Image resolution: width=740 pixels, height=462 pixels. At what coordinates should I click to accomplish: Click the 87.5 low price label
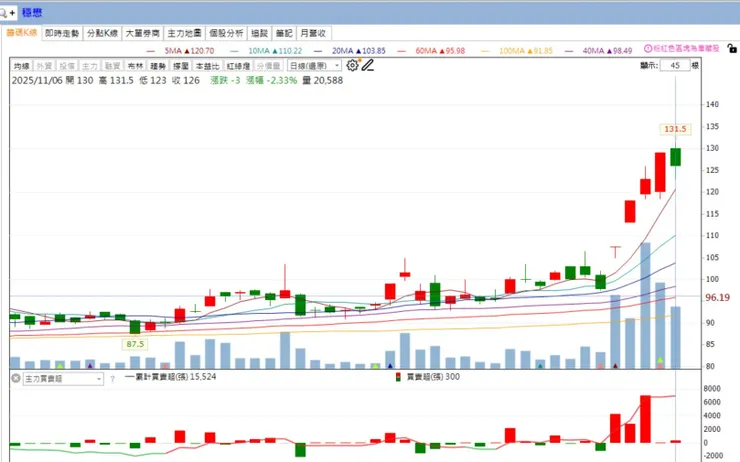[x=135, y=344]
